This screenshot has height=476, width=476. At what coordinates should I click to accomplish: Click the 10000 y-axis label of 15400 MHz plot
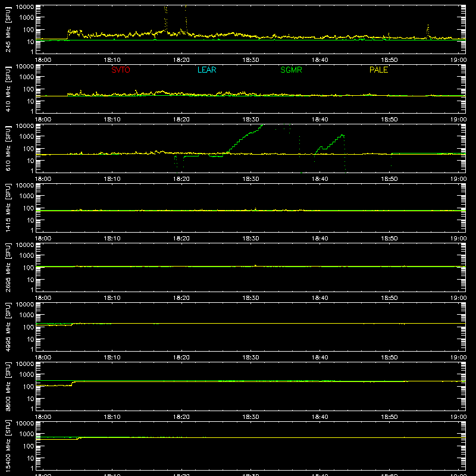click(25, 424)
